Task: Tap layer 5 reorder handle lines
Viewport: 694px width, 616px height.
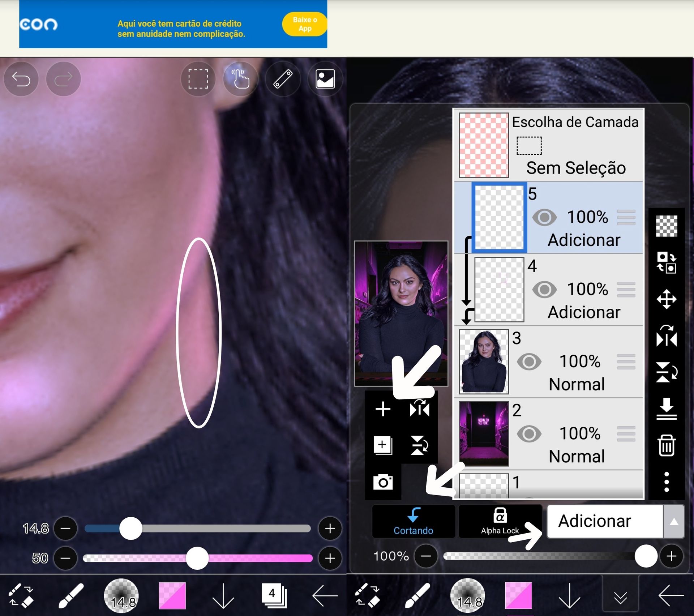Action: pos(626,218)
